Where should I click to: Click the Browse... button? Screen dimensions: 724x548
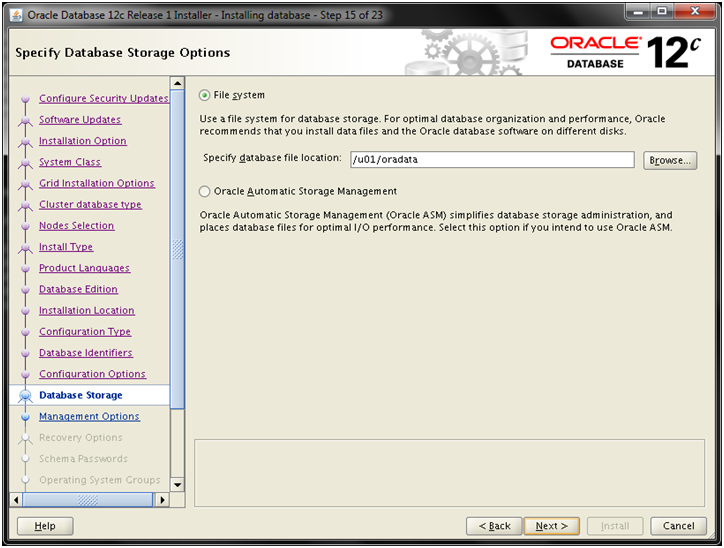[x=670, y=160]
